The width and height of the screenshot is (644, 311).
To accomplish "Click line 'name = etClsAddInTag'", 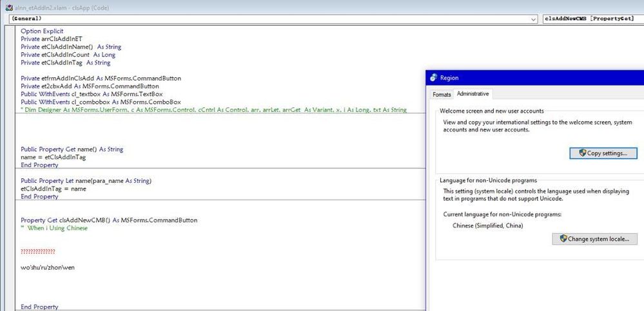I will click(53, 157).
